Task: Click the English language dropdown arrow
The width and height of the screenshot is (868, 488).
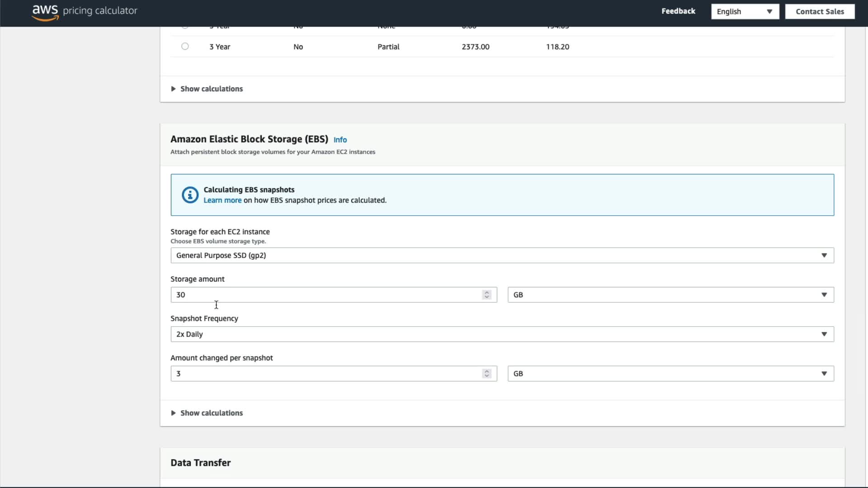Action: (769, 12)
